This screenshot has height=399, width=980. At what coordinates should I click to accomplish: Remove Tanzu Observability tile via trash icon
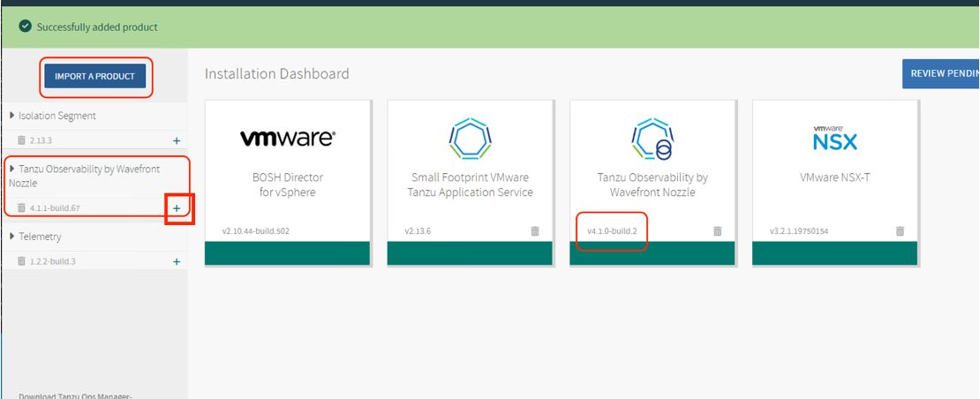(x=717, y=231)
